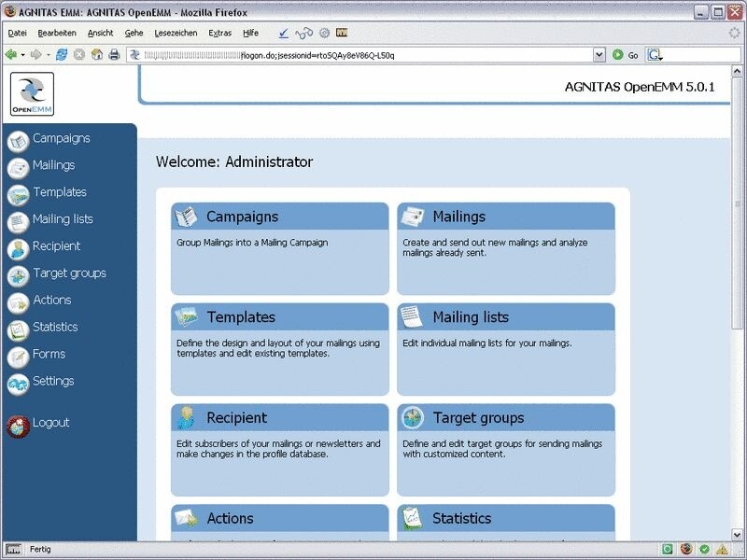Viewport: 747px width, 560px height.
Task: Click the Go button beside the address bar
Action: (x=626, y=55)
